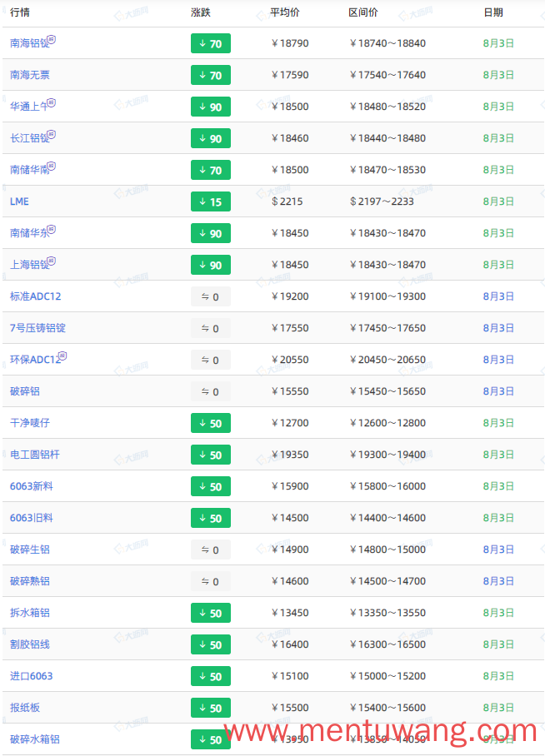Click the green ↓50 badge for 6063新料
545x756 pixels.
[211, 486]
